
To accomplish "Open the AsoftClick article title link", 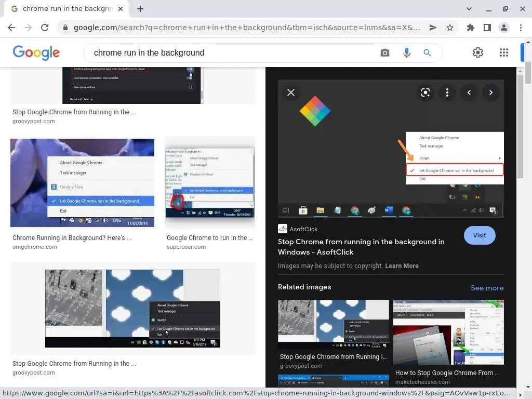I will [361, 247].
